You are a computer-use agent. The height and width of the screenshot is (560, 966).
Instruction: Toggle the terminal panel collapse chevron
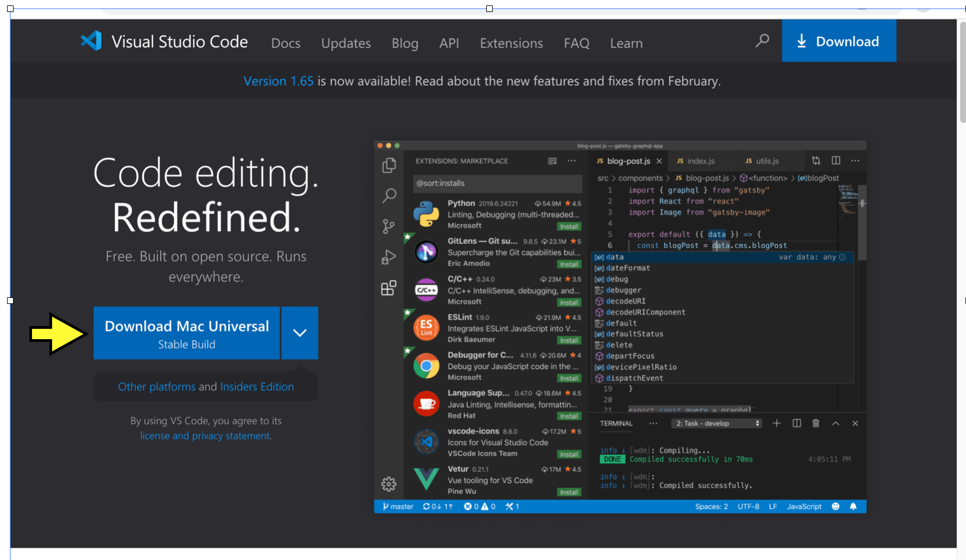(835, 423)
